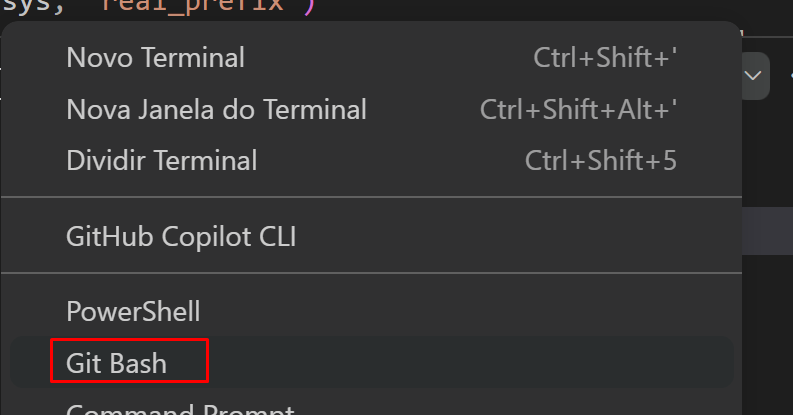Click the Ctrl+Shift+5 shortcut label
This screenshot has width=793, height=415.
(600, 160)
